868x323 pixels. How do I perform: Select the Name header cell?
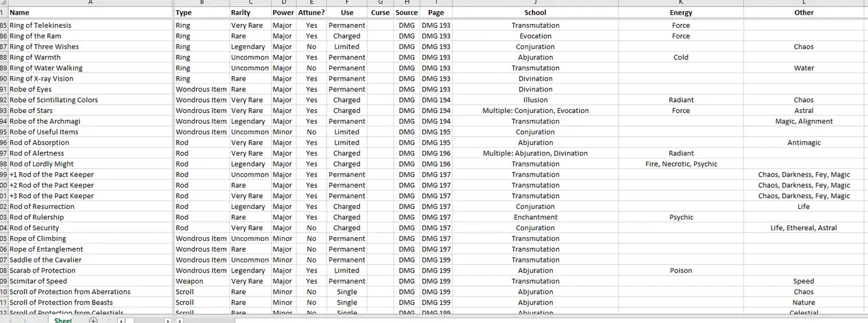coord(90,13)
